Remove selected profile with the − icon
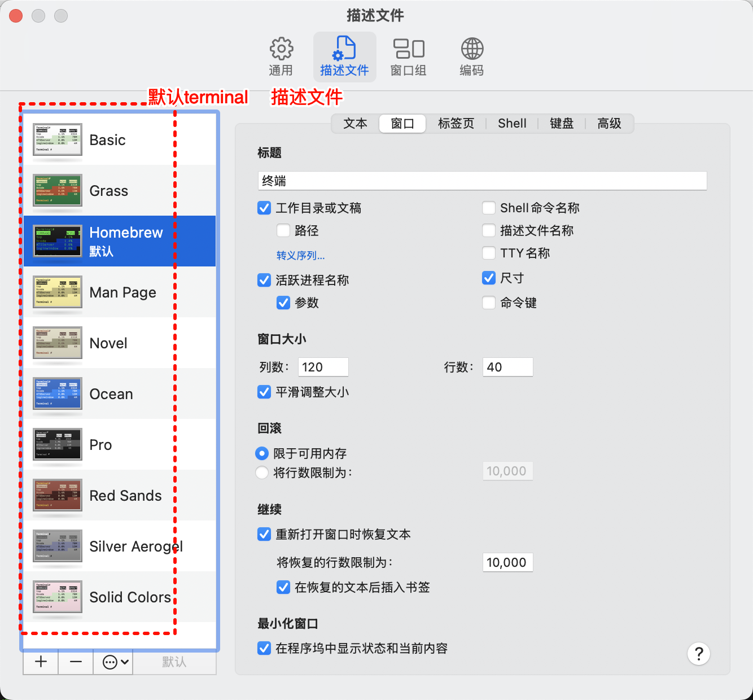The width and height of the screenshot is (753, 700). coord(75,662)
